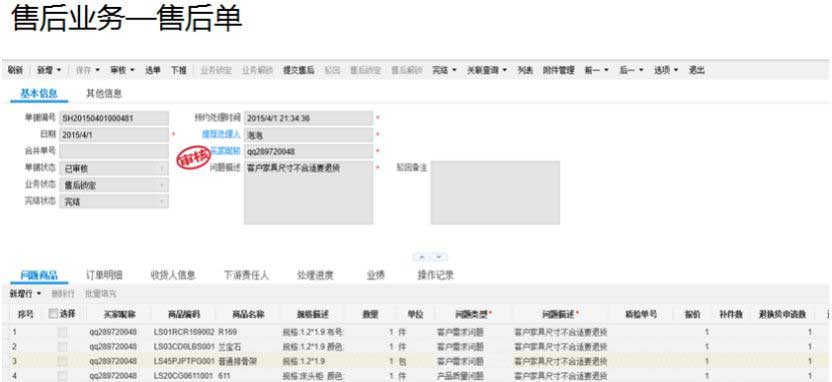Open the 新增行 dropdown
The image size is (832, 382).
(x=25, y=293)
